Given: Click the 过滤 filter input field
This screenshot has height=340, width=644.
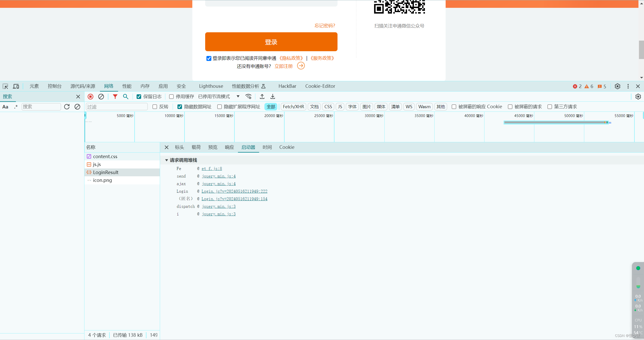Looking at the screenshot, I should pos(117,107).
